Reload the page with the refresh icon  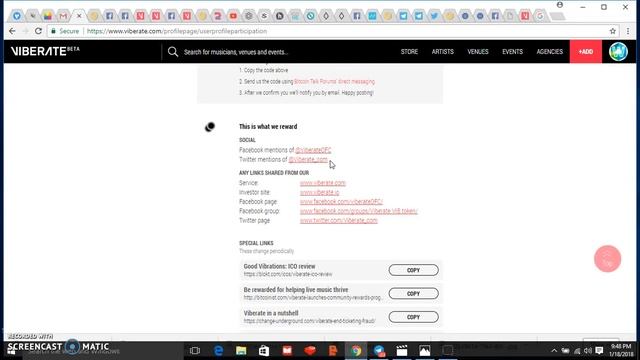pos(38,31)
